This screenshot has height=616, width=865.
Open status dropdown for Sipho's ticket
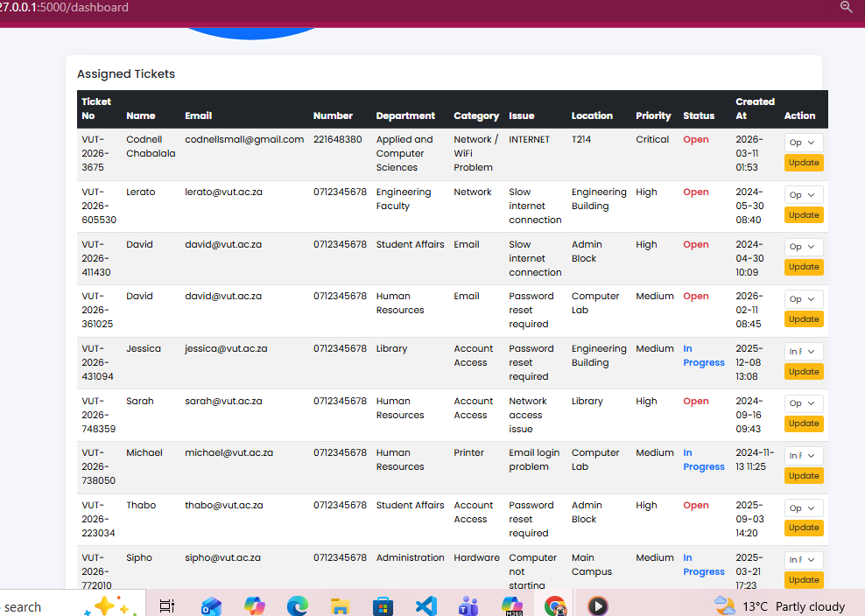pyautogui.click(x=803, y=560)
